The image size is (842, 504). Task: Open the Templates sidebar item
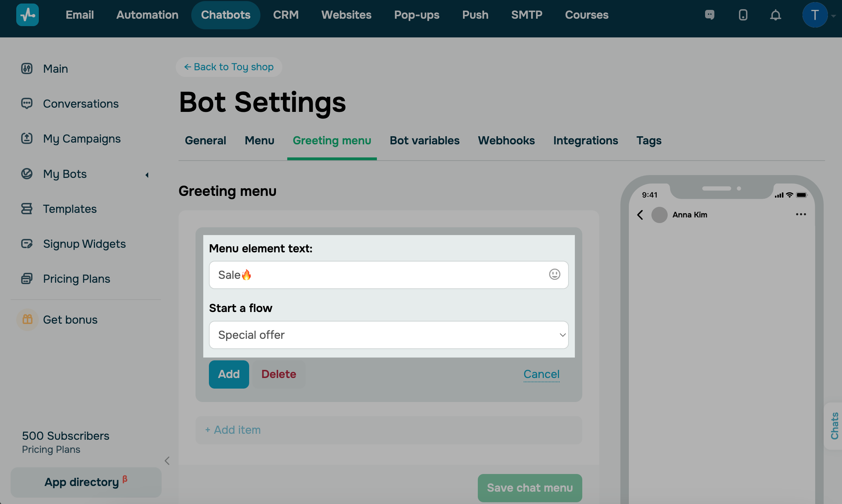pyautogui.click(x=70, y=209)
